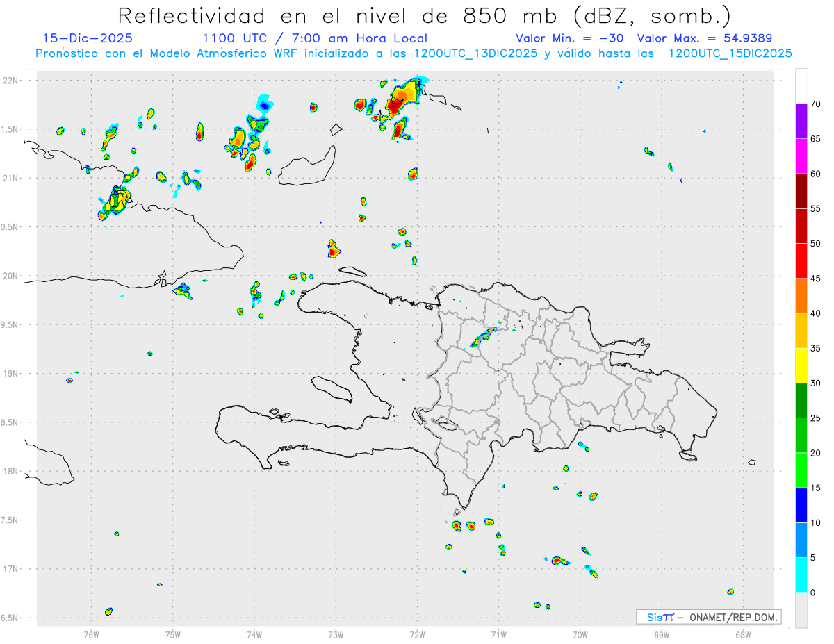Select the lime 15-20 dBZ colorbar segment
Viewport: 834px width, 644px height.
click(x=801, y=470)
